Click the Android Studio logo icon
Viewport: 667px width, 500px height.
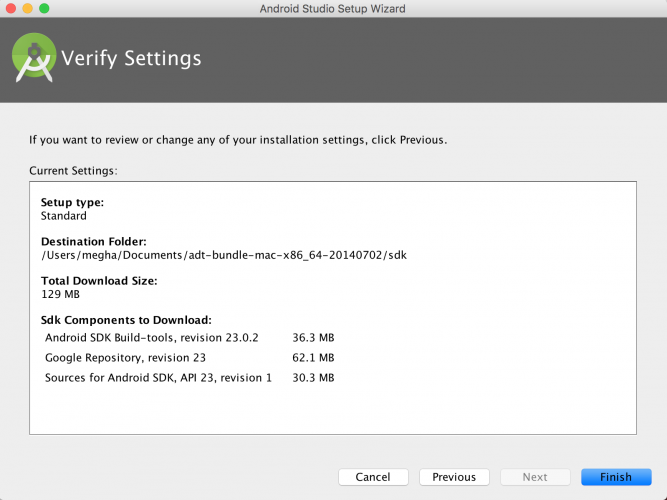(x=34, y=57)
